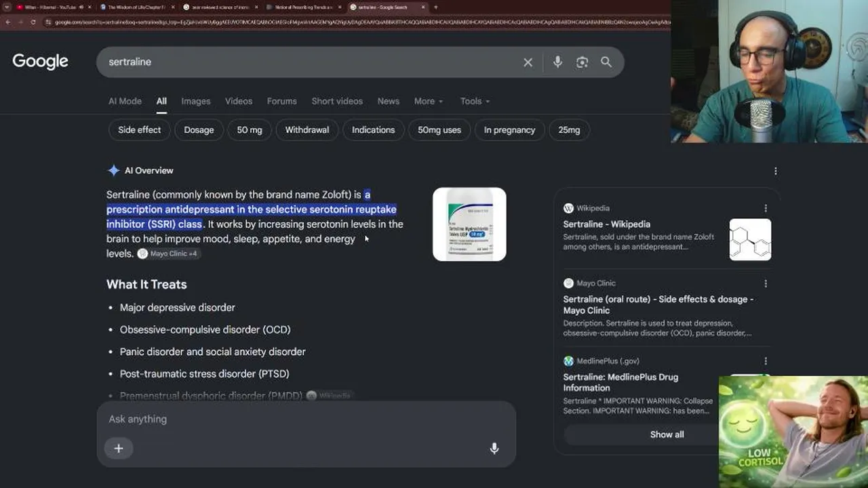This screenshot has width=868, height=488.
Task: Click "Panic disorder and social anxiety disorder" item
Action: (213, 352)
